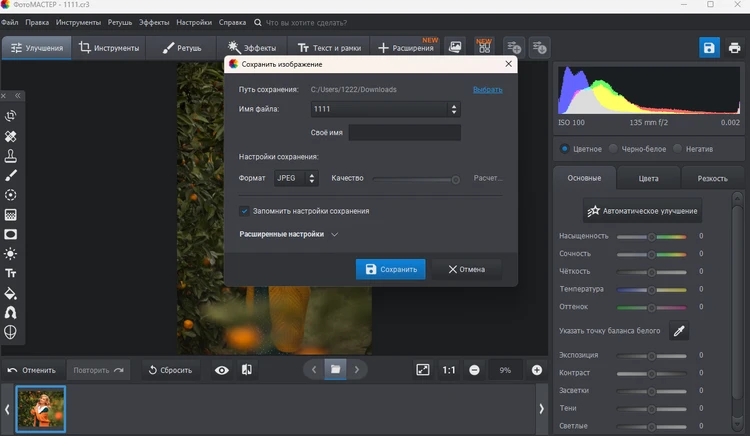This screenshot has width=750, height=436.
Task: Select the stamp tool in the left toolbar
Action: (11, 156)
